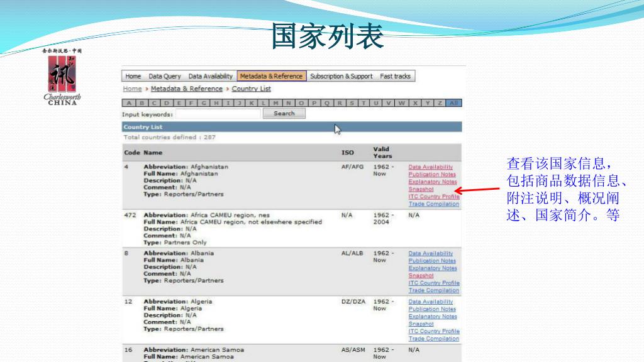
Task: Filter countries by letter J
Action: click(x=240, y=103)
